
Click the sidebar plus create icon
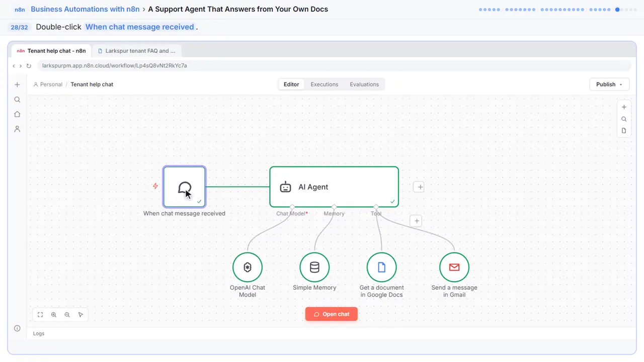click(17, 85)
